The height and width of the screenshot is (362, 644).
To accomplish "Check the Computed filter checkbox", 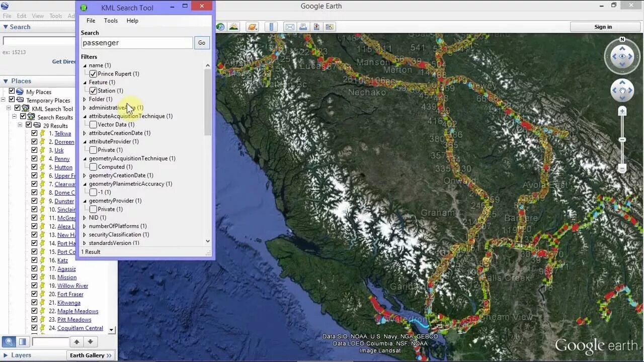I will [93, 166].
